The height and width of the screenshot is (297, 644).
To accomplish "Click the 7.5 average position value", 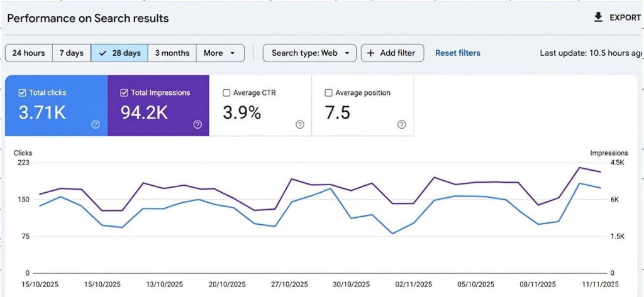I will click(x=338, y=113).
